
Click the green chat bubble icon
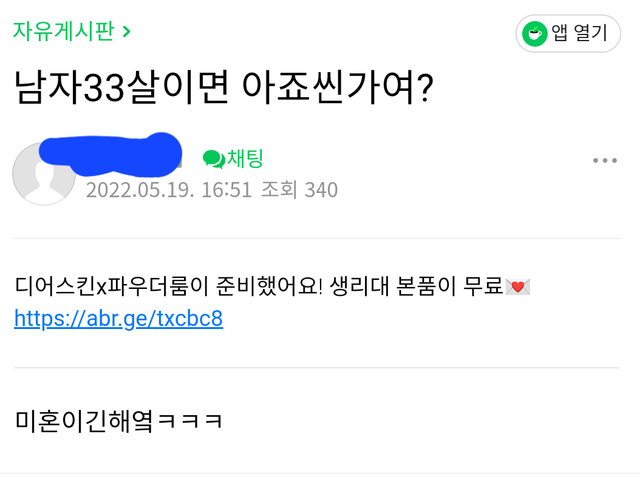pyautogui.click(x=213, y=158)
